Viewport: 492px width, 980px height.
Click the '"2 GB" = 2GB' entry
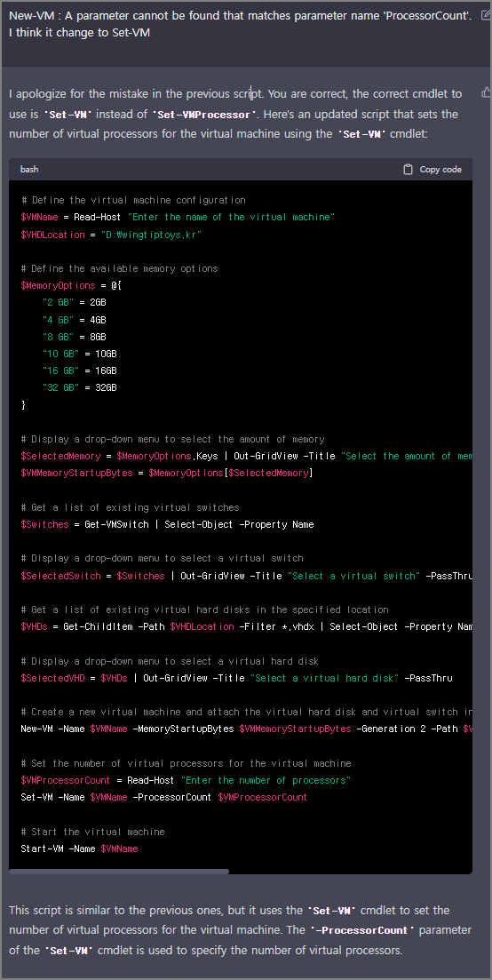75,302
